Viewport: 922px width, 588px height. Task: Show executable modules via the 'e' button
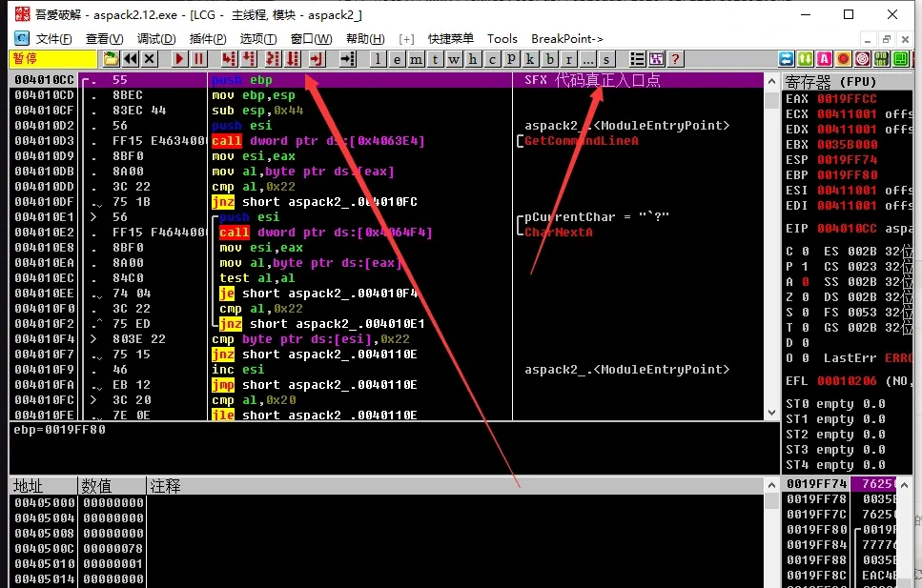click(397, 59)
